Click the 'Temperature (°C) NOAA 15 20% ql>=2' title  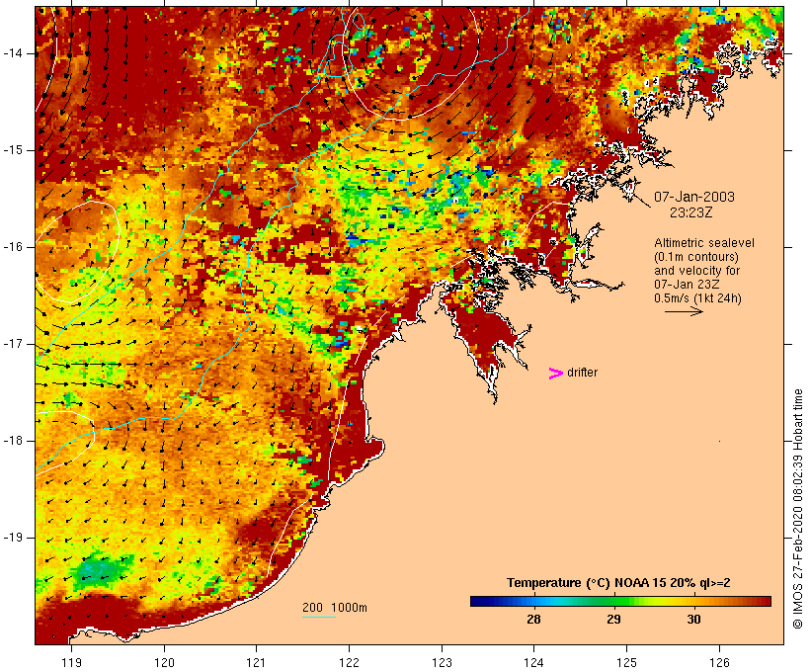click(x=618, y=583)
